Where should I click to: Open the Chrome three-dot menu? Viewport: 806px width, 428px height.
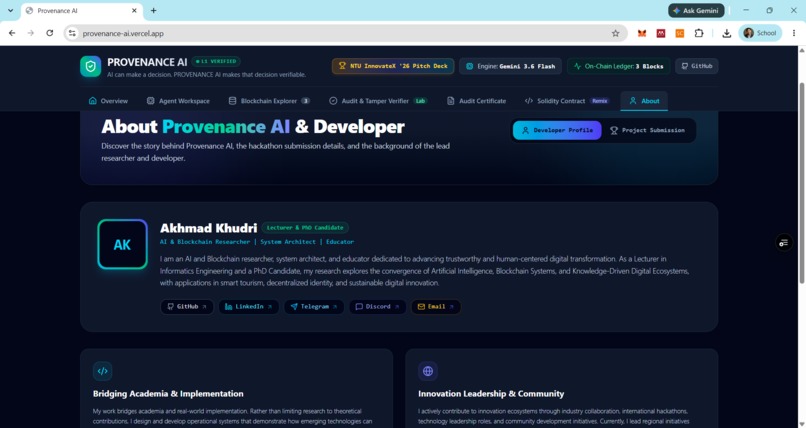click(x=794, y=33)
